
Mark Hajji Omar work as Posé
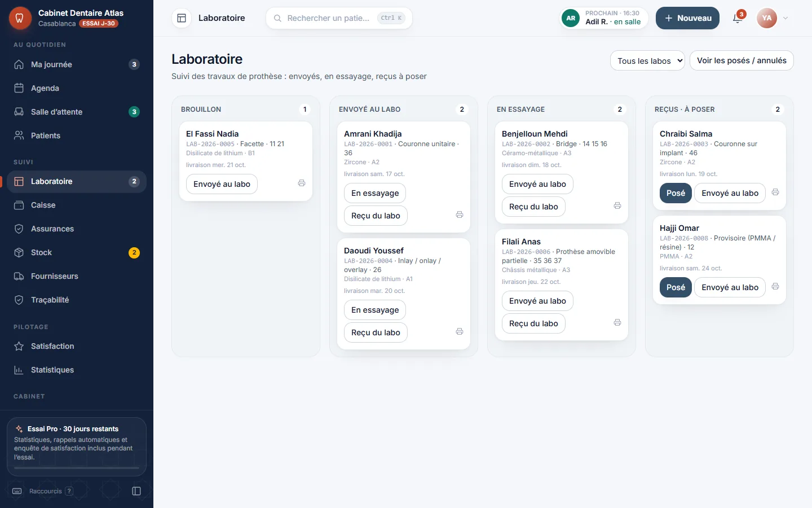click(x=676, y=287)
